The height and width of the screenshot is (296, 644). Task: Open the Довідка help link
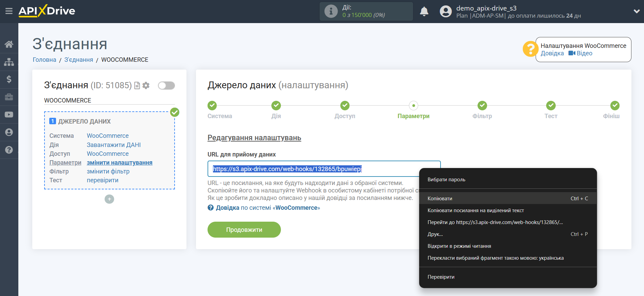pyautogui.click(x=552, y=53)
